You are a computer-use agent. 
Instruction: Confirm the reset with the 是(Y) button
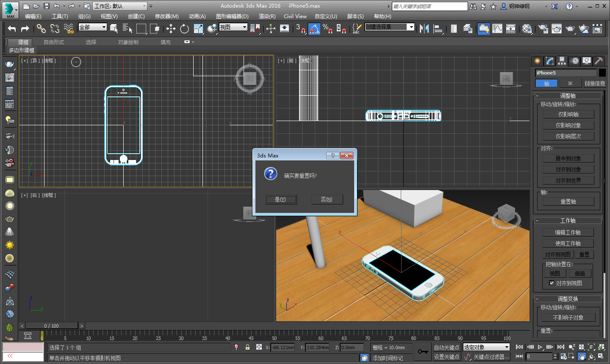pyautogui.click(x=280, y=199)
